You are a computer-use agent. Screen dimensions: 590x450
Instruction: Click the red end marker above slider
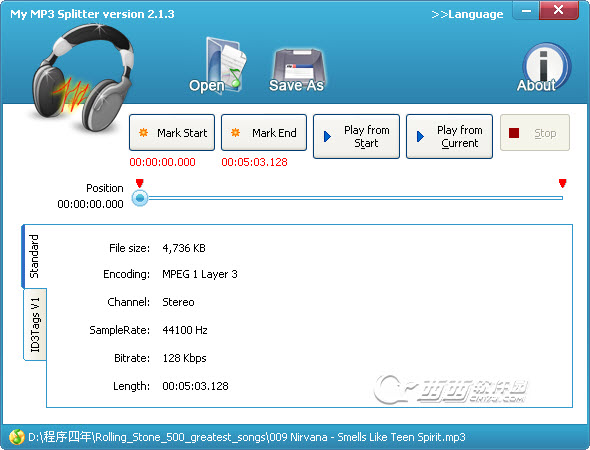[563, 183]
